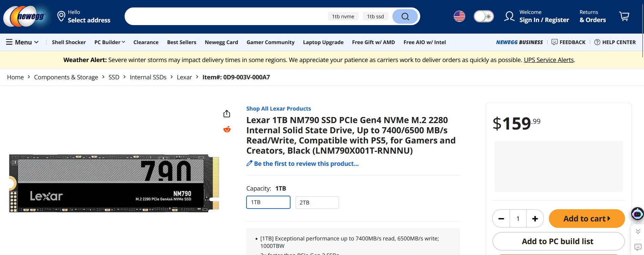
Task: Open the shopping cart icon
Action: (624, 16)
